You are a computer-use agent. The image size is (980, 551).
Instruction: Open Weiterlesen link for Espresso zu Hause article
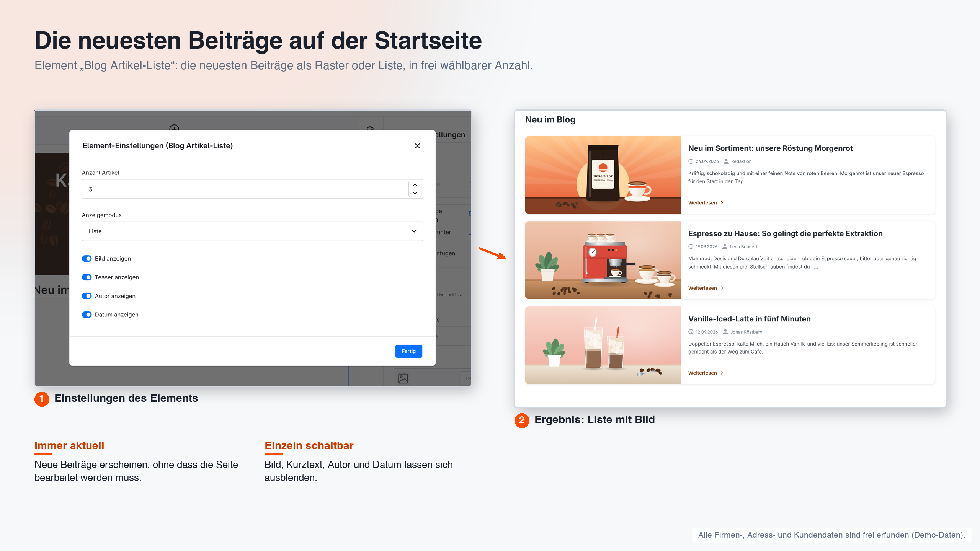pos(706,288)
